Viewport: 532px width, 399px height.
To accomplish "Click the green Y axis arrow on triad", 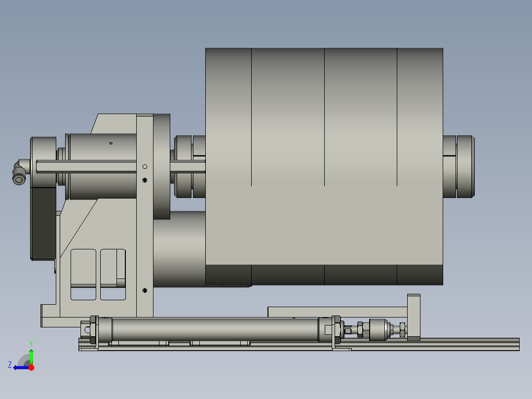I will 31,356.
